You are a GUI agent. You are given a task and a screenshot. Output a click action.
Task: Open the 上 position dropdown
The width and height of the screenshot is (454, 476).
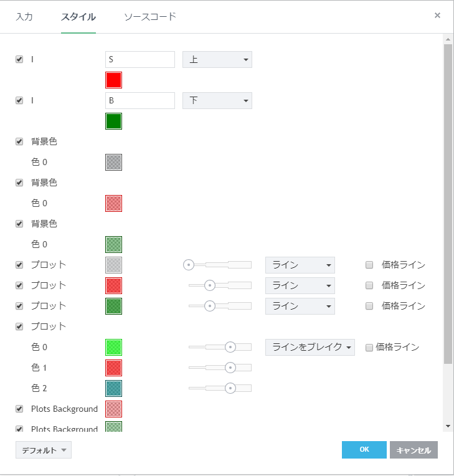217,60
